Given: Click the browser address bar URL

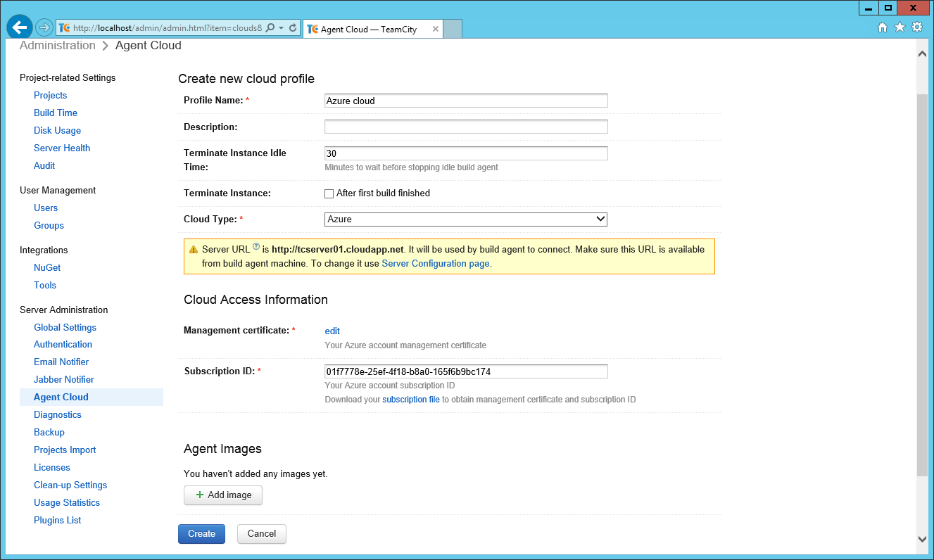Looking at the screenshot, I should click(168, 28).
